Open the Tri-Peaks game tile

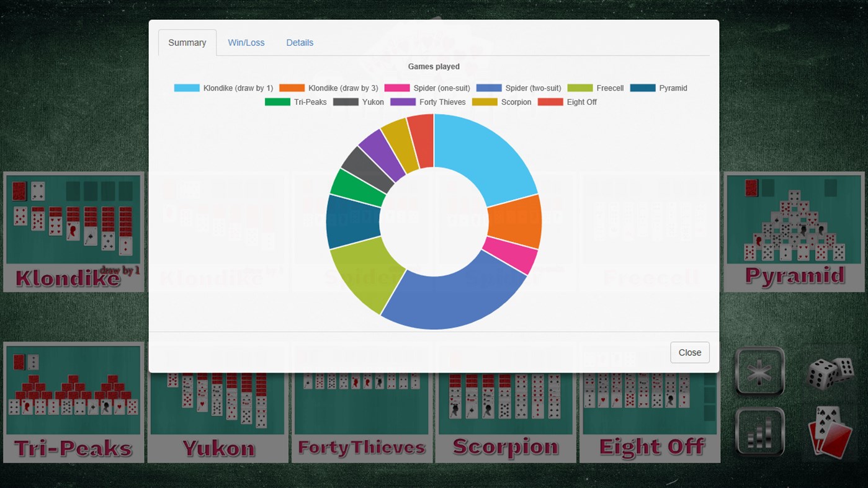74,402
